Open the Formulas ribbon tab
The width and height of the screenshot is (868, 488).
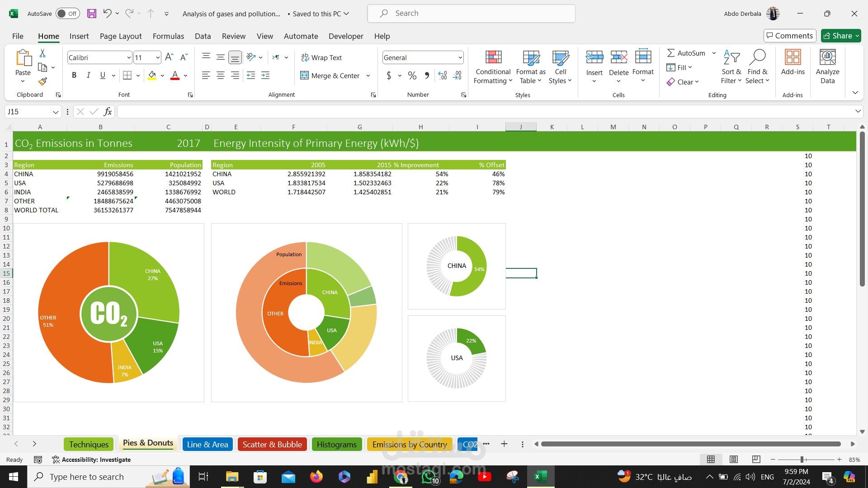coord(168,36)
